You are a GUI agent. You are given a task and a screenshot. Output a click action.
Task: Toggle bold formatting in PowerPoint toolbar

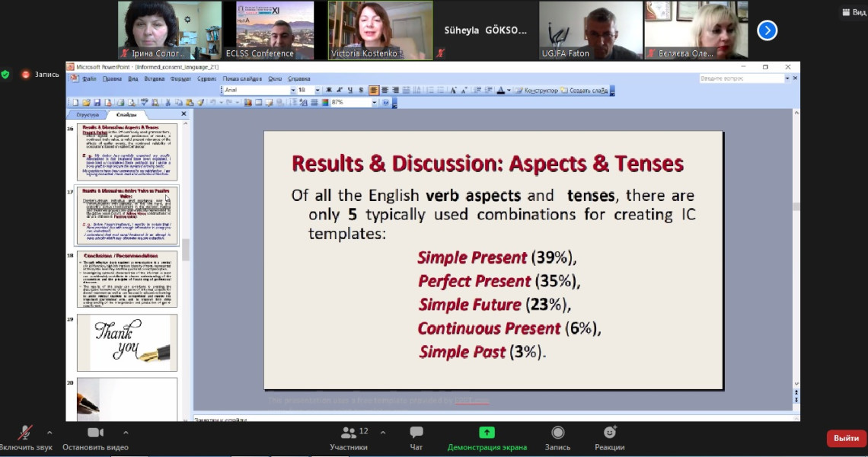[x=328, y=91]
